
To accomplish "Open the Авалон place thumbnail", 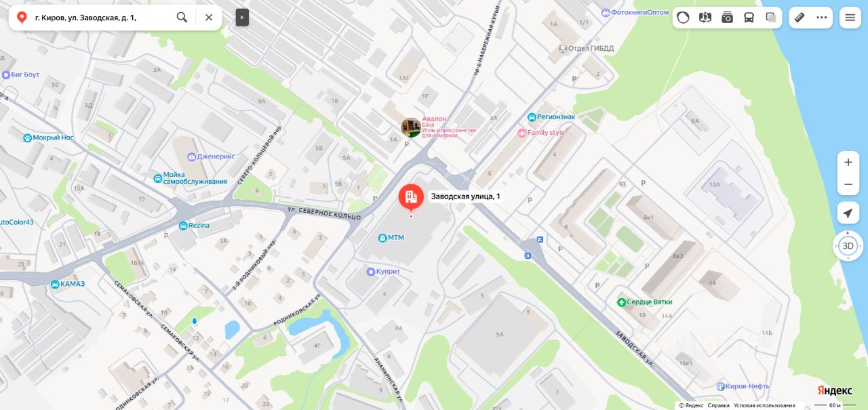I will pos(410,127).
